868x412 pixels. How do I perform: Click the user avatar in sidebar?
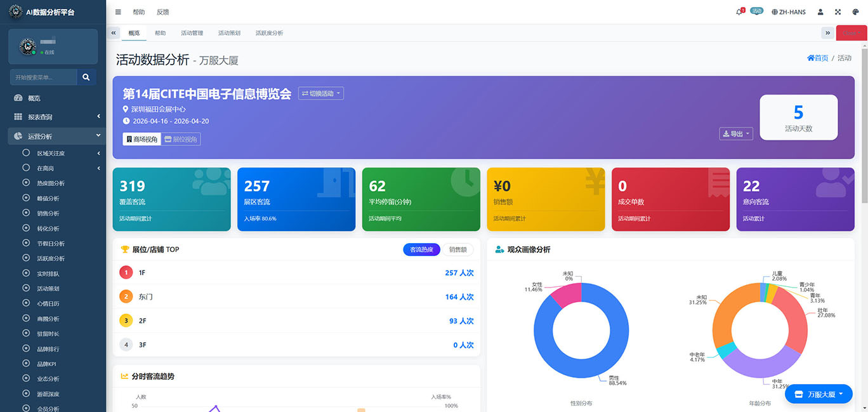[x=27, y=46]
